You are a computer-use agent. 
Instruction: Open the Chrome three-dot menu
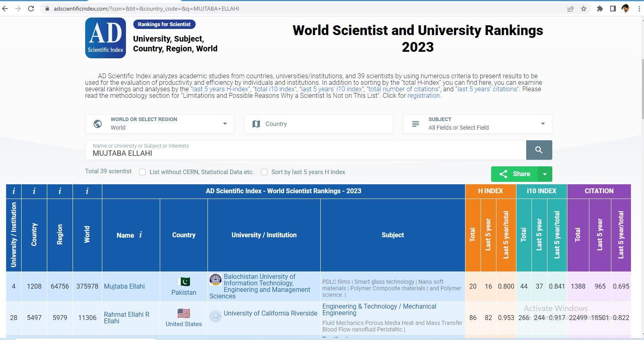pos(639,9)
